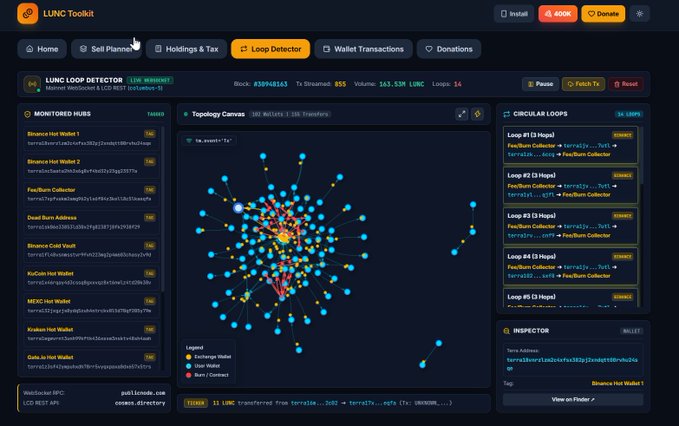Switch to the Holdings & Tax tab
679x426 pixels.
pos(187,49)
